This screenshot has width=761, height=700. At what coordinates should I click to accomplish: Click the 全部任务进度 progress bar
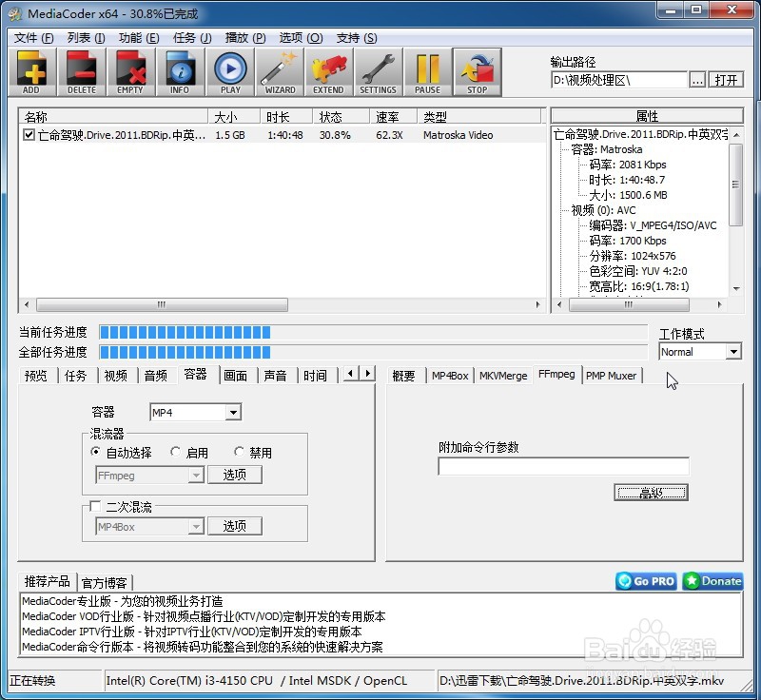click(x=373, y=352)
